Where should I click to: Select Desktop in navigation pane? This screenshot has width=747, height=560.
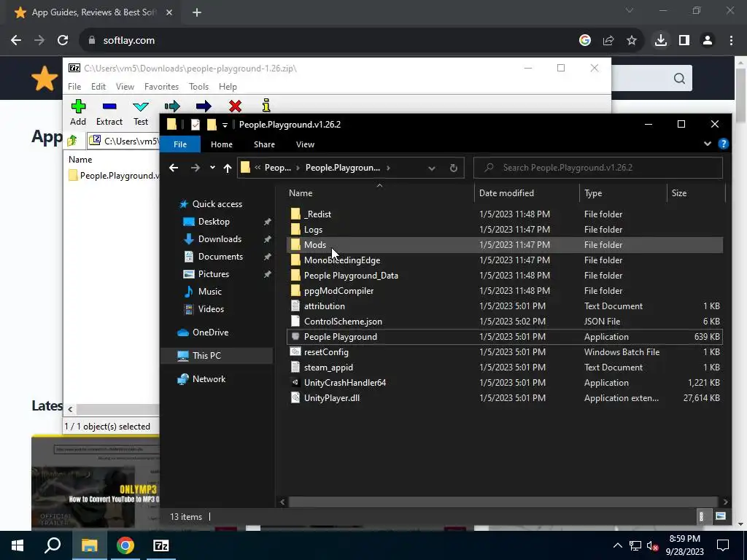[214, 222]
